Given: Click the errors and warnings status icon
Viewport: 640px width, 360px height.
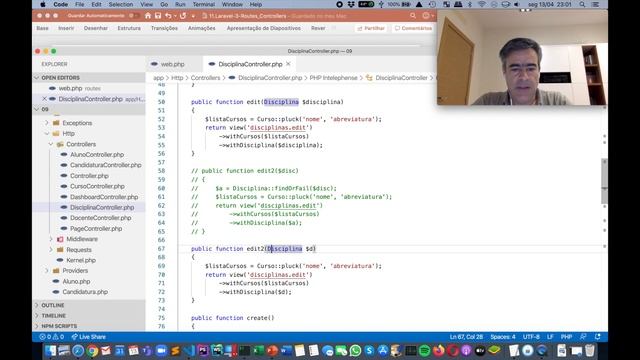Looking at the screenshot, I should [51, 337].
